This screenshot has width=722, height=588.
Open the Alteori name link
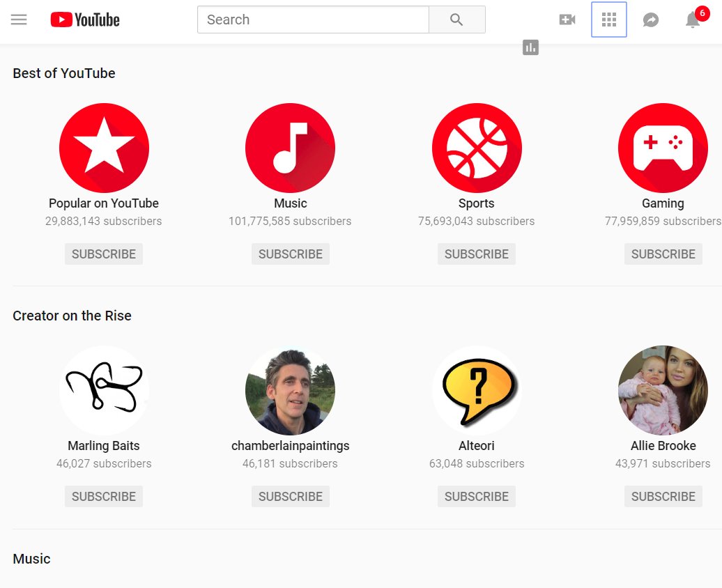[477, 446]
